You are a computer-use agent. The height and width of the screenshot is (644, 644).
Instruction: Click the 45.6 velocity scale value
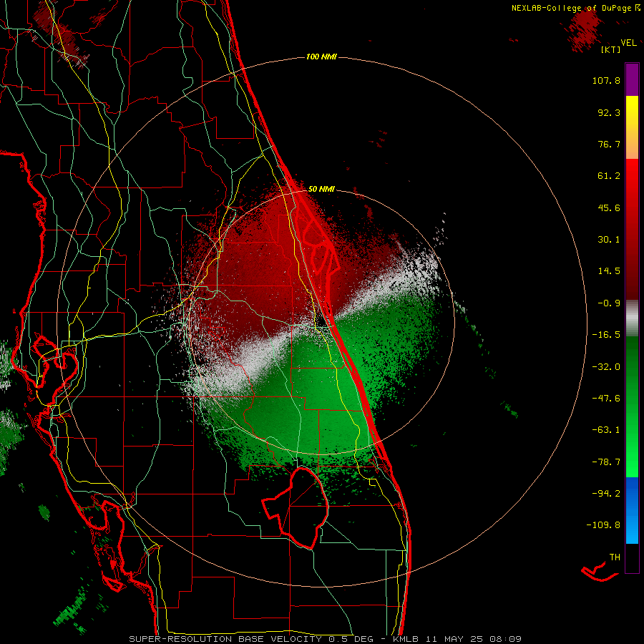click(x=609, y=208)
